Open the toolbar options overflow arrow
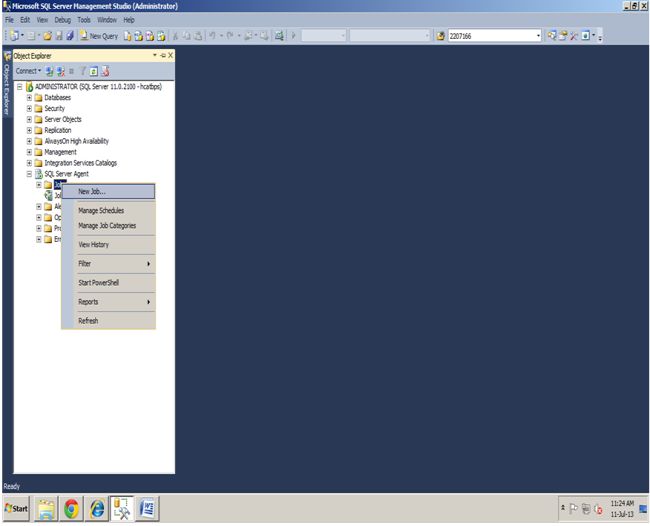The image size is (650, 526). pos(600,37)
